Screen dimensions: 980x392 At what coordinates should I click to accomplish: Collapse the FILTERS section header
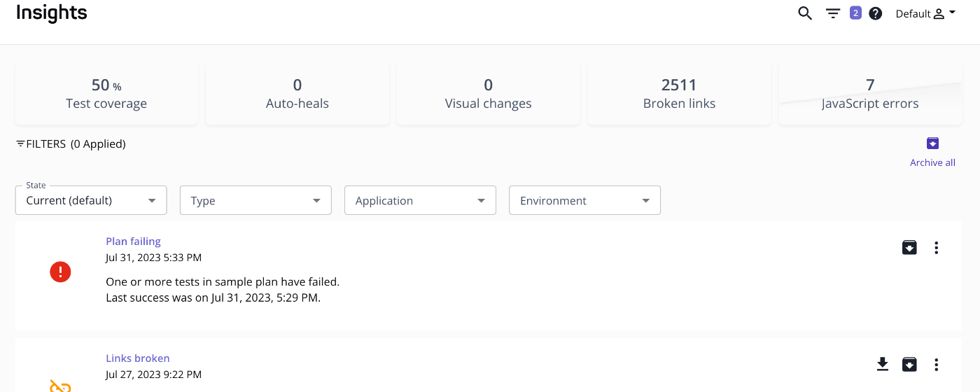(x=71, y=144)
